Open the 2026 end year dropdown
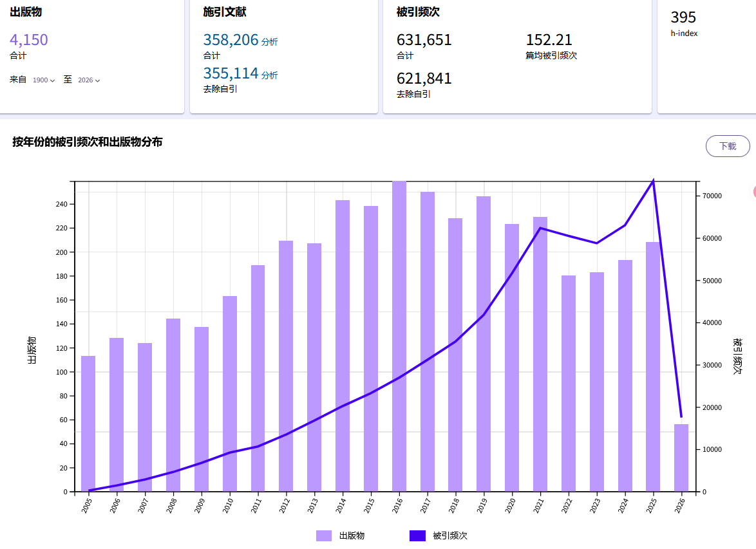Screen dimensions: 756x549 point(89,80)
